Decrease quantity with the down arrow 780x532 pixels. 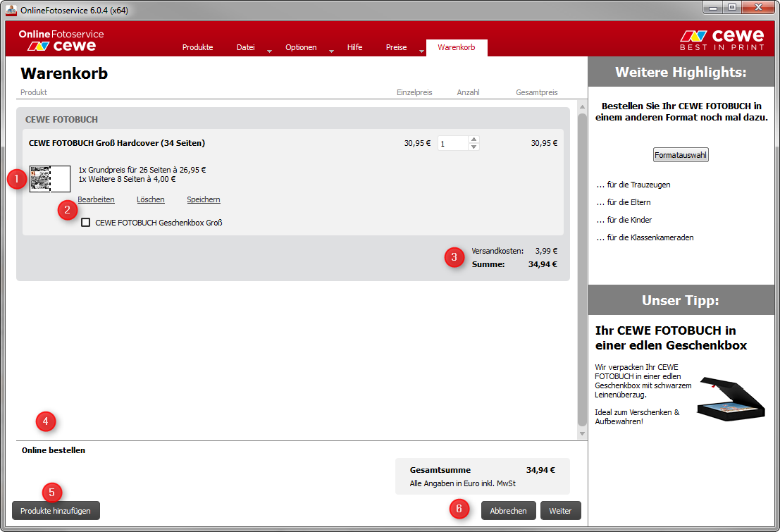474,147
